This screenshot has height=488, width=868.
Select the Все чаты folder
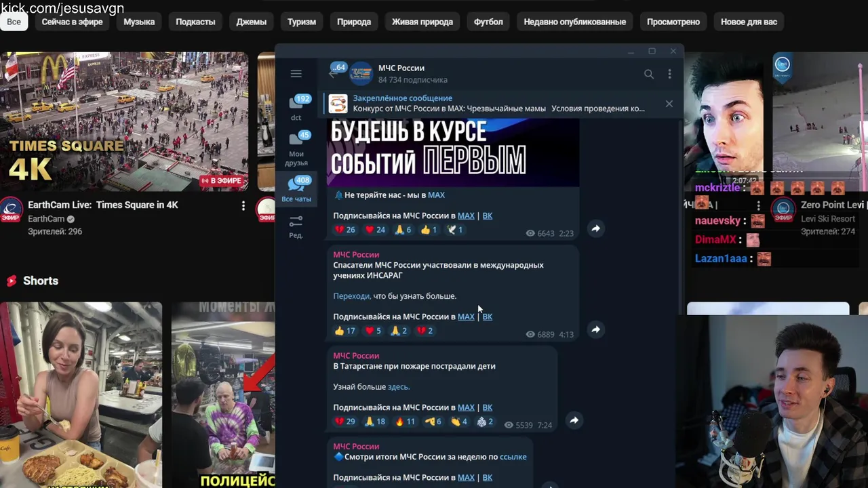(x=296, y=188)
